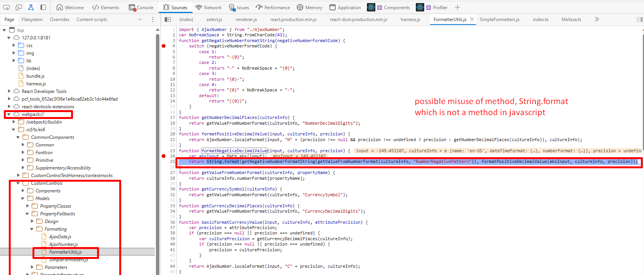The image size is (644, 275).
Task: Expand React Developer Tools node
Action: (9, 91)
